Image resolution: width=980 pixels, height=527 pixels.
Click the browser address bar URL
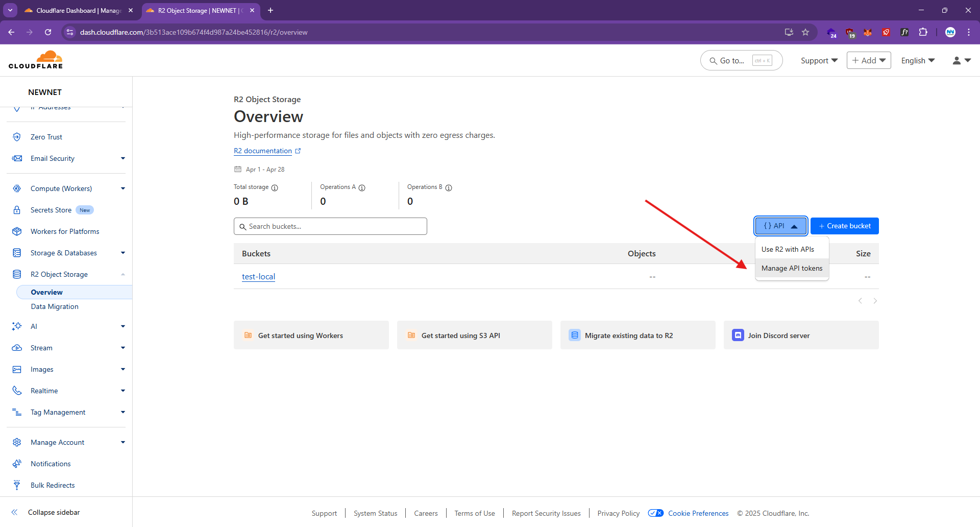pos(194,32)
